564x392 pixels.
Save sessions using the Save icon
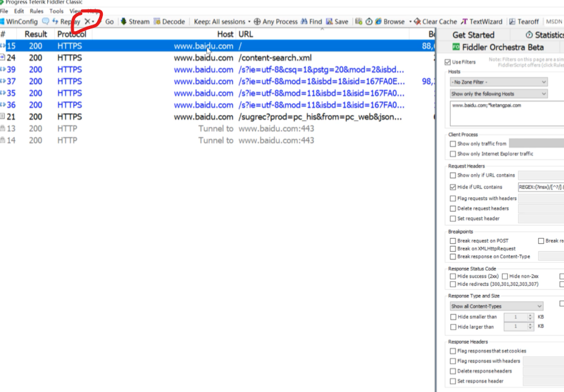(337, 21)
